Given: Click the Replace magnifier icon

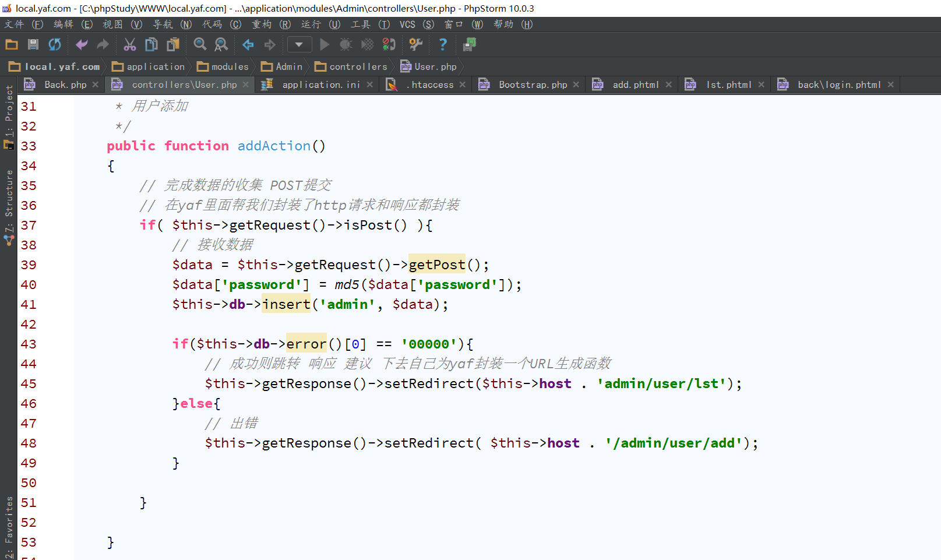Looking at the screenshot, I should (221, 44).
